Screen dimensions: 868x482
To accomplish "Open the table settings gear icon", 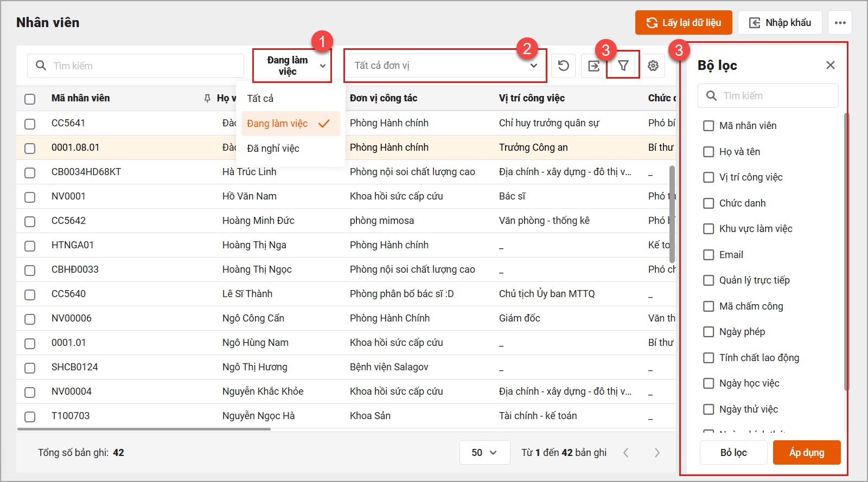I will tap(653, 66).
